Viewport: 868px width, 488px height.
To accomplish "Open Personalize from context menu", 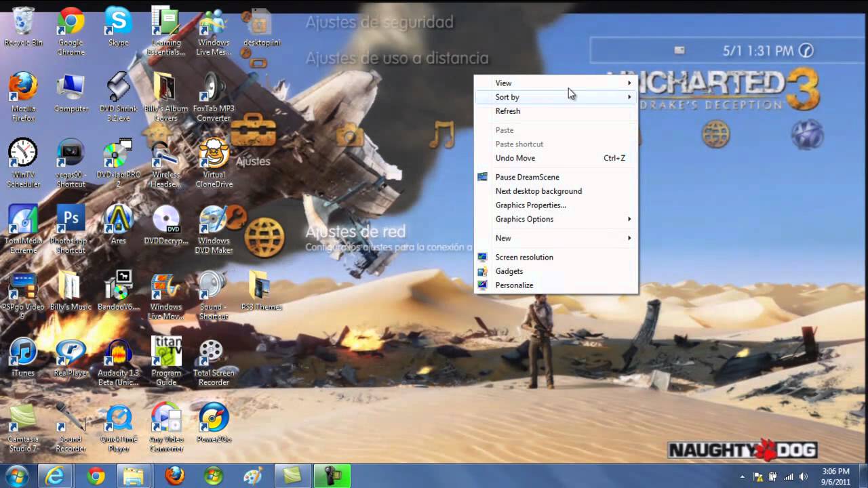I will click(555, 285).
